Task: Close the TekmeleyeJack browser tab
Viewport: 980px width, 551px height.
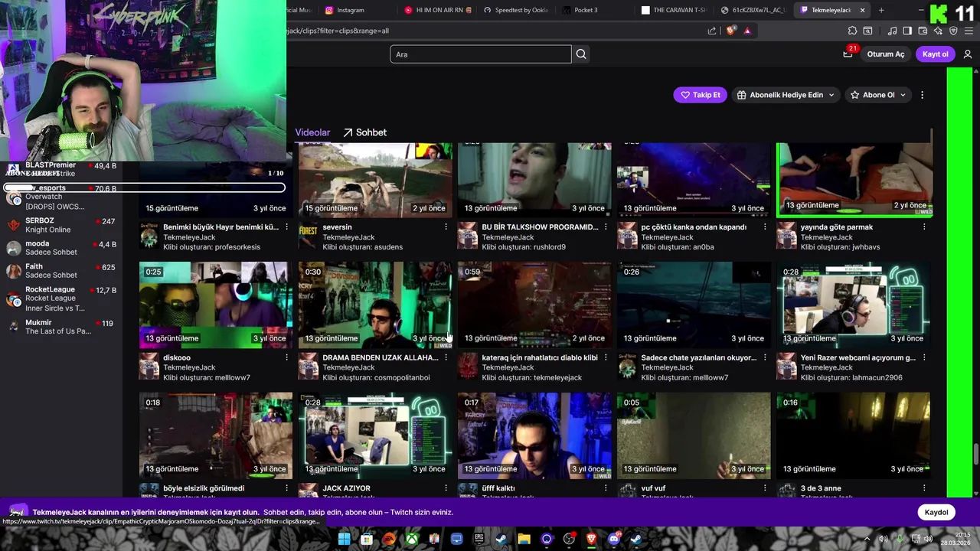Action: [862, 10]
